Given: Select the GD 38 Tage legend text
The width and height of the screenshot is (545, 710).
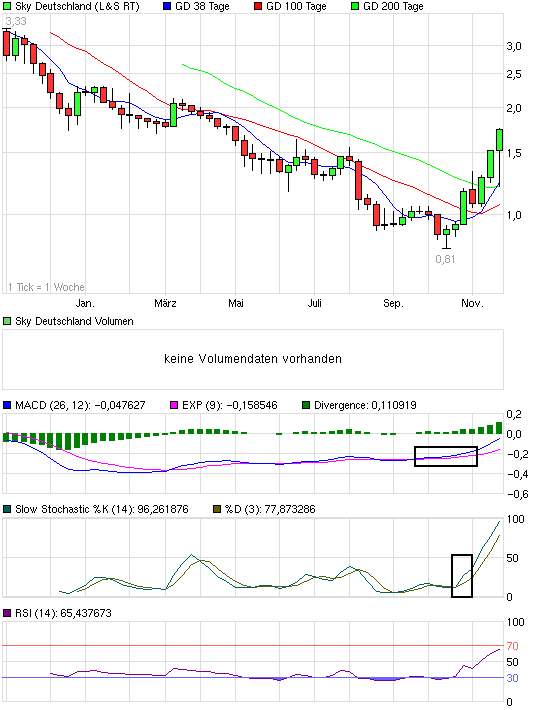Looking at the screenshot, I should 202,6.
